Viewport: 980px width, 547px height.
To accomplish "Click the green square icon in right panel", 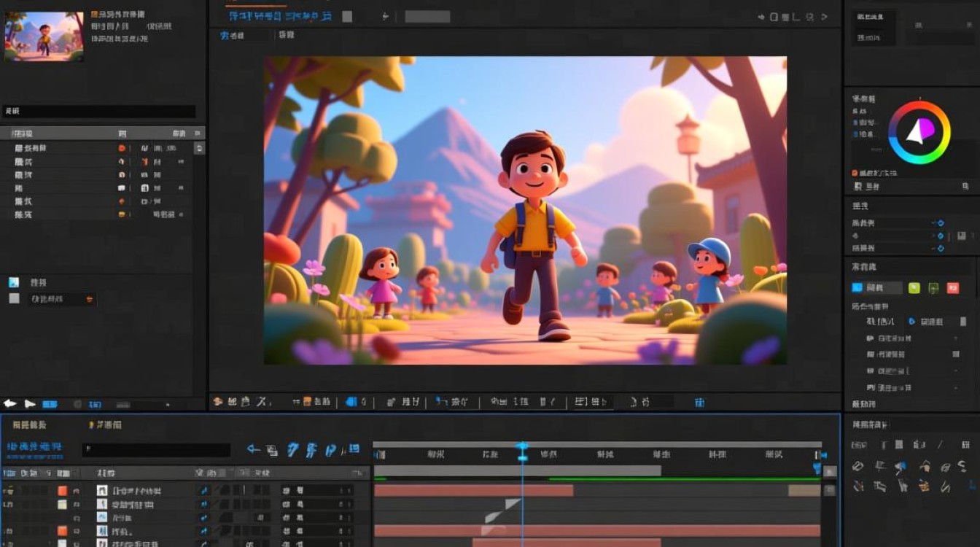I will [914, 288].
